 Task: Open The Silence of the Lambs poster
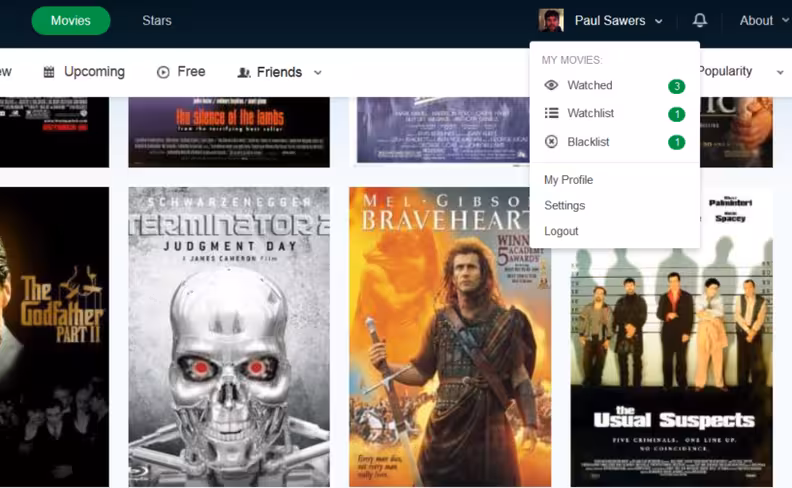point(229,132)
